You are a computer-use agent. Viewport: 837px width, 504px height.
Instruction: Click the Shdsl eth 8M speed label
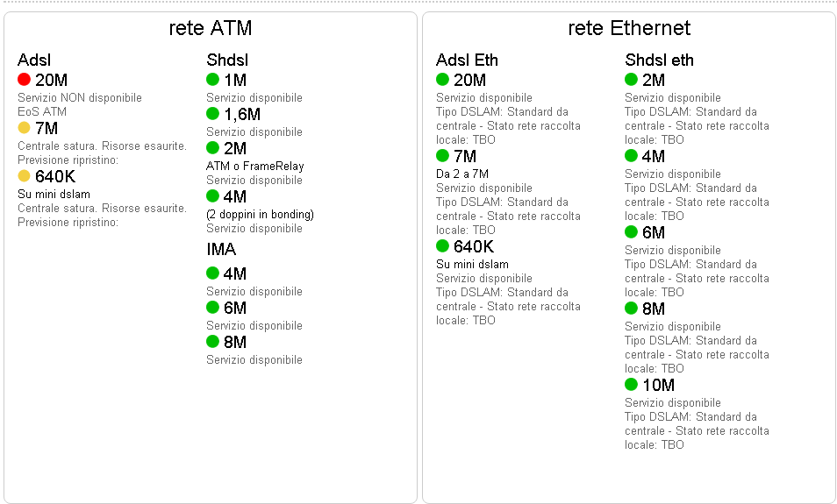point(654,309)
